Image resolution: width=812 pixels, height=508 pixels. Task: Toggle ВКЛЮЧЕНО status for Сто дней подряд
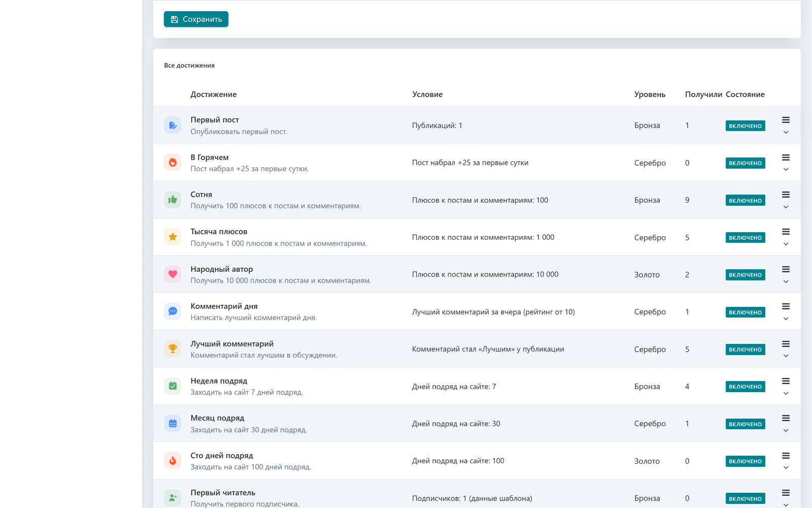click(745, 461)
